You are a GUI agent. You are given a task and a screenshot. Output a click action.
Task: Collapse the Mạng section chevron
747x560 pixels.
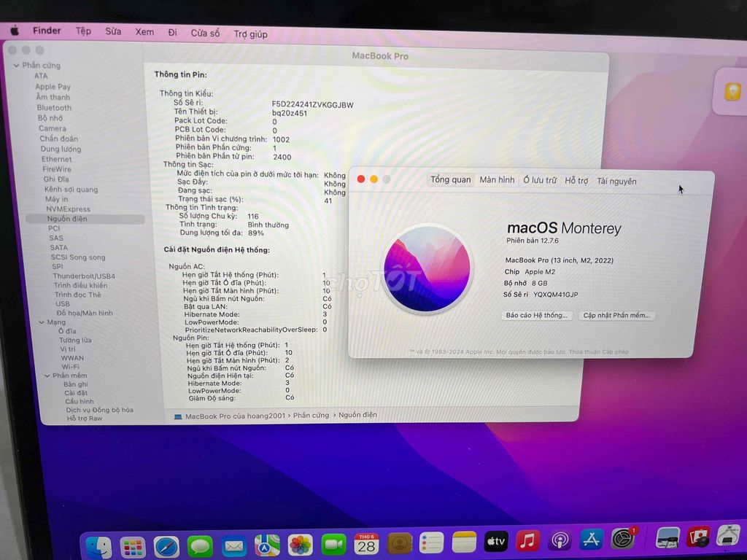(42, 322)
